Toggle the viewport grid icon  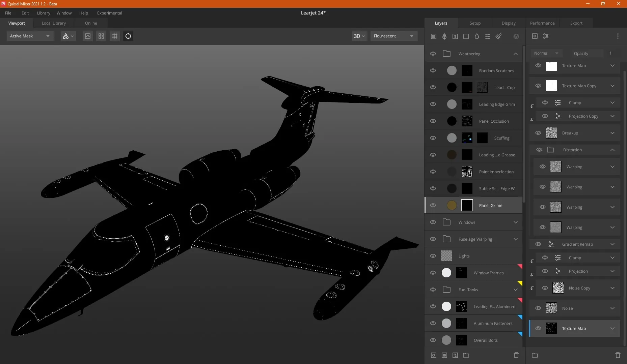point(115,36)
